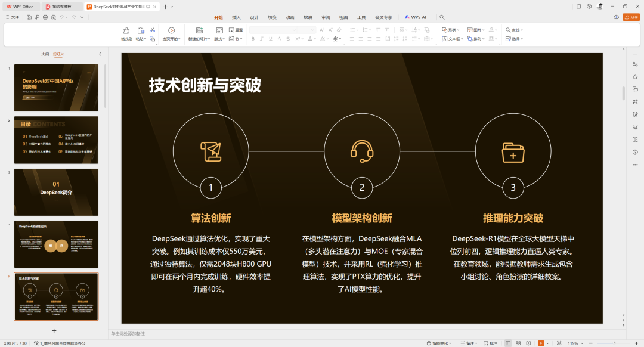Viewport: 644px width, 347px height.
Task: Switch to the Outline (大纲) pane tab
Action: (45, 54)
